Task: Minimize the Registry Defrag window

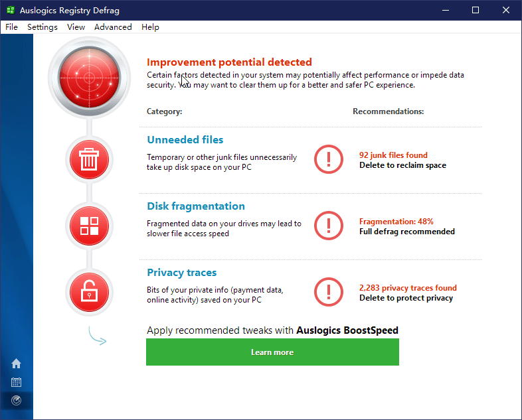Action: pos(446,11)
